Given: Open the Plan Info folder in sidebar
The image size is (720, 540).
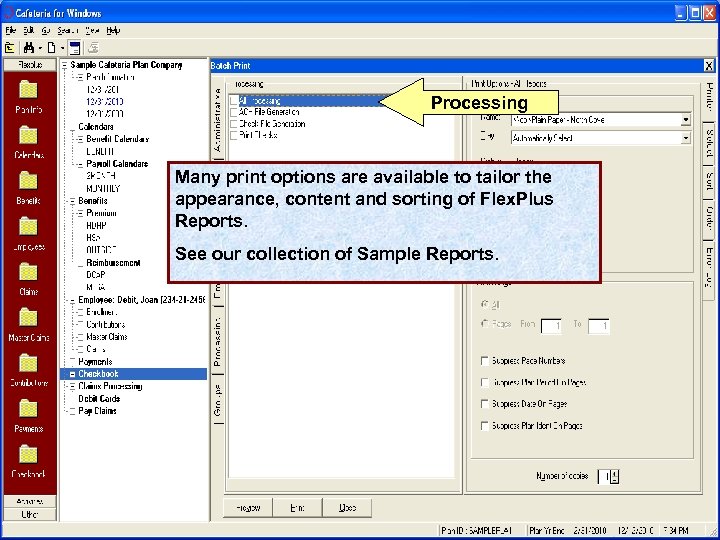Looking at the screenshot, I should (28, 96).
